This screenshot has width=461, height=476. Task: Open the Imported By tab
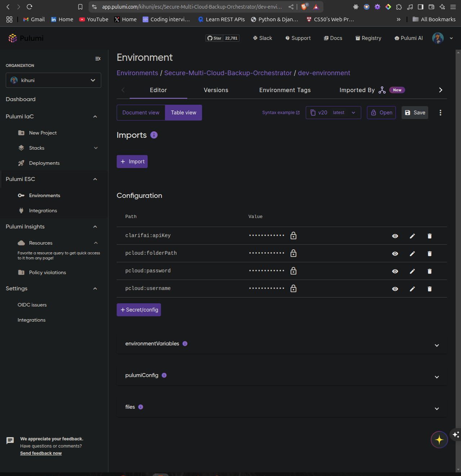(372, 90)
